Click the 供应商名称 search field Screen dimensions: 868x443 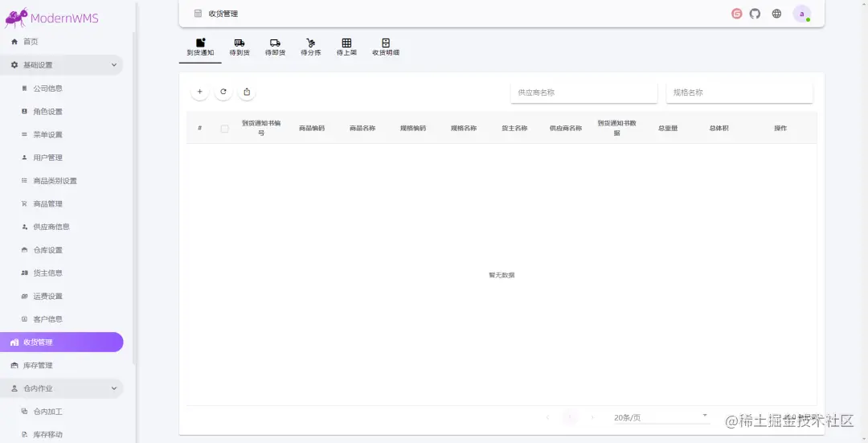tap(584, 92)
